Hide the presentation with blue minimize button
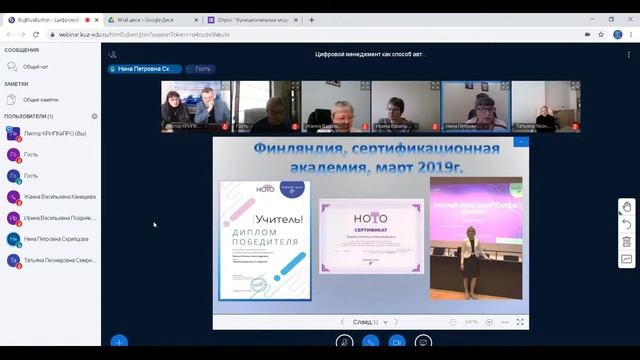Image resolution: width=640 pixels, height=360 pixels. pyautogui.click(x=521, y=142)
